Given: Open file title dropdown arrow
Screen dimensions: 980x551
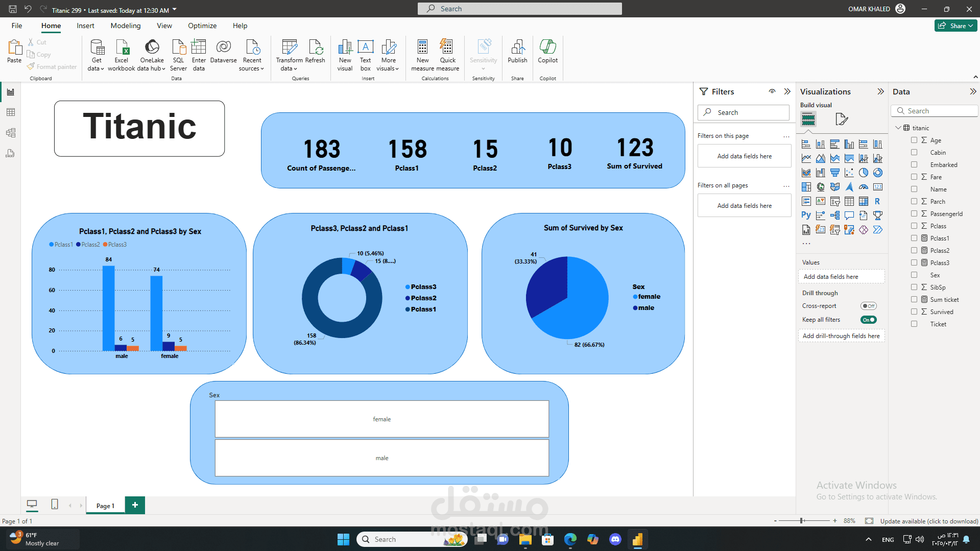Looking at the screenshot, I should pyautogui.click(x=175, y=9).
